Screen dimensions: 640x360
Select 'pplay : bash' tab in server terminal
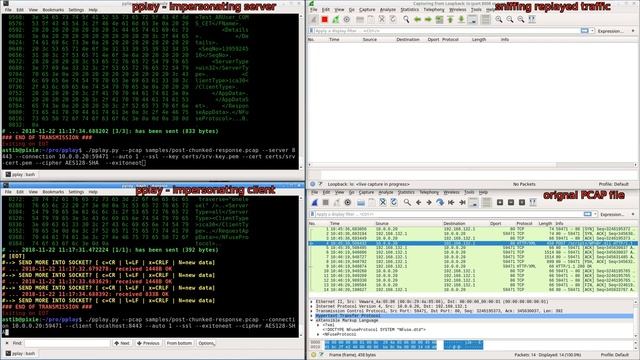(20, 175)
